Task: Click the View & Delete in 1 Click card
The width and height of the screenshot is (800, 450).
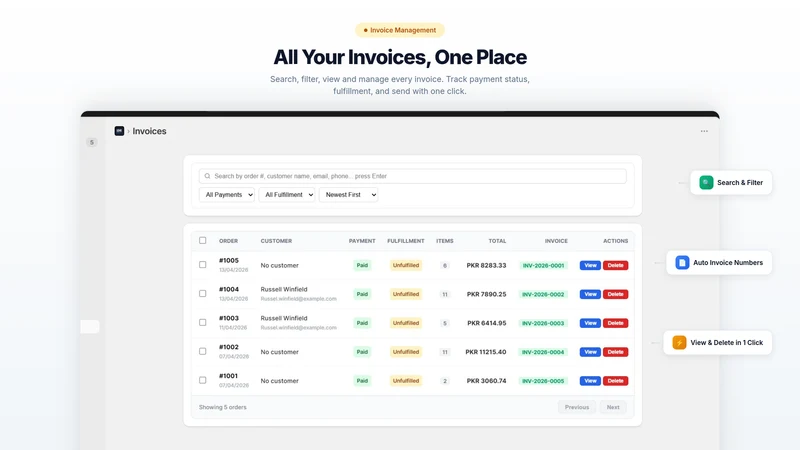Action: tap(718, 342)
